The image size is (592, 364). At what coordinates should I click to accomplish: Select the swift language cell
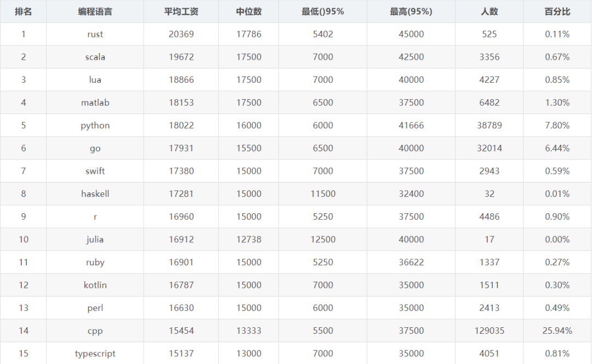coord(95,171)
